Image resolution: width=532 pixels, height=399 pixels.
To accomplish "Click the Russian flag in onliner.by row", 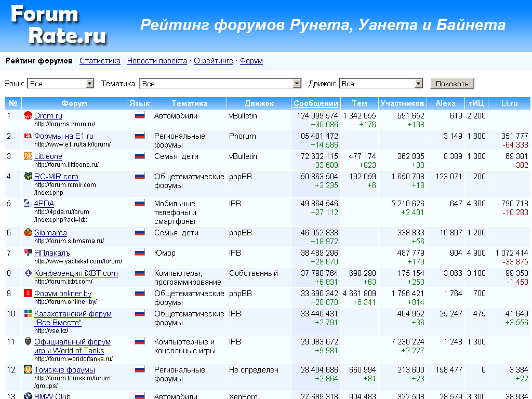I will 140,293.
